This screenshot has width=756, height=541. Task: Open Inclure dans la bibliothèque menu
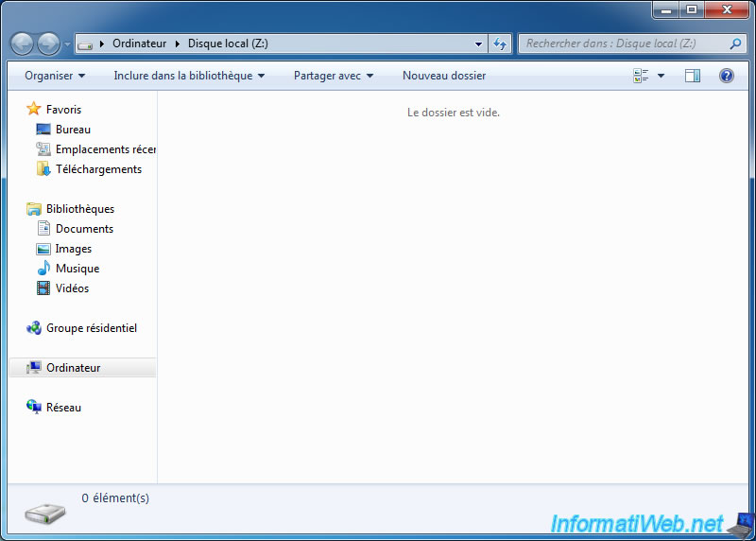click(x=189, y=76)
